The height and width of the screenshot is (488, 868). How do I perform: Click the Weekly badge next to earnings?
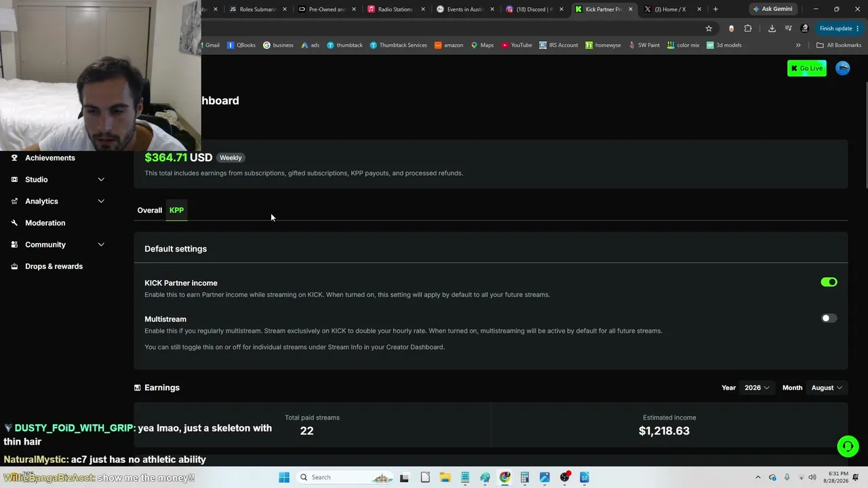point(231,157)
